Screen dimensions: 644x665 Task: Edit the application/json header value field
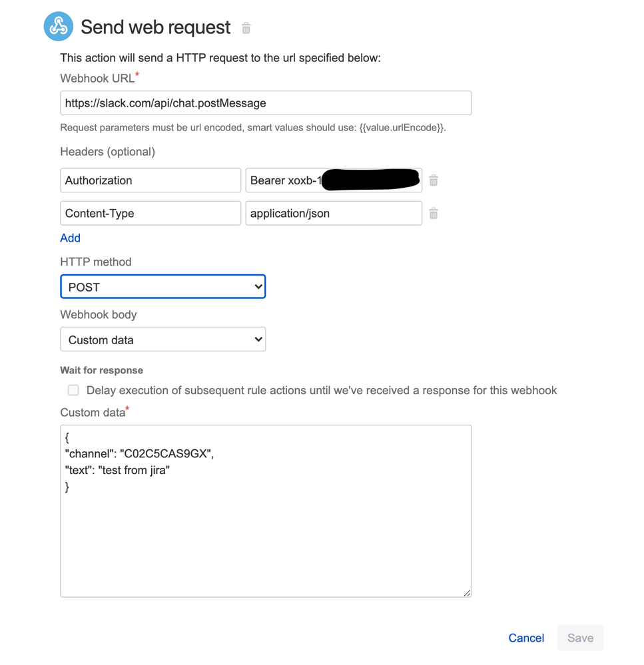point(334,213)
